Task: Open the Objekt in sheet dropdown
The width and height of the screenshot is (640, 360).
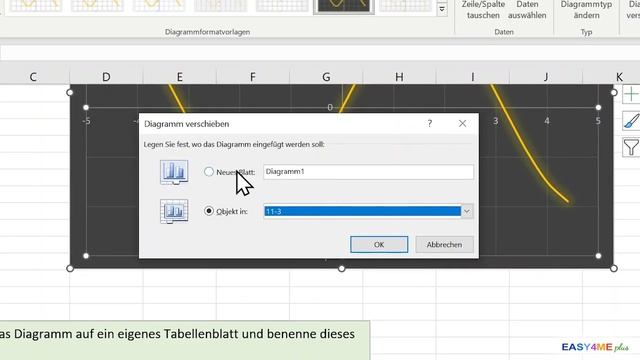Action: [x=467, y=211]
